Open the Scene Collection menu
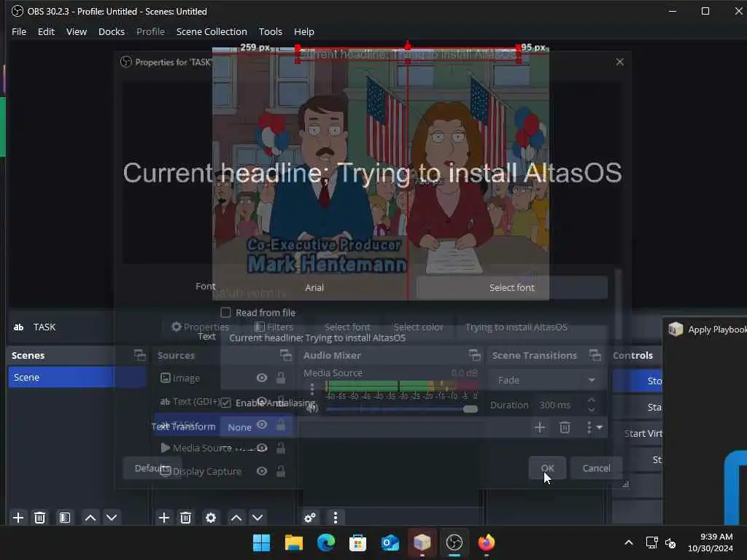Image resolution: width=747 pixels, height=560 pixels. (212, 31)
